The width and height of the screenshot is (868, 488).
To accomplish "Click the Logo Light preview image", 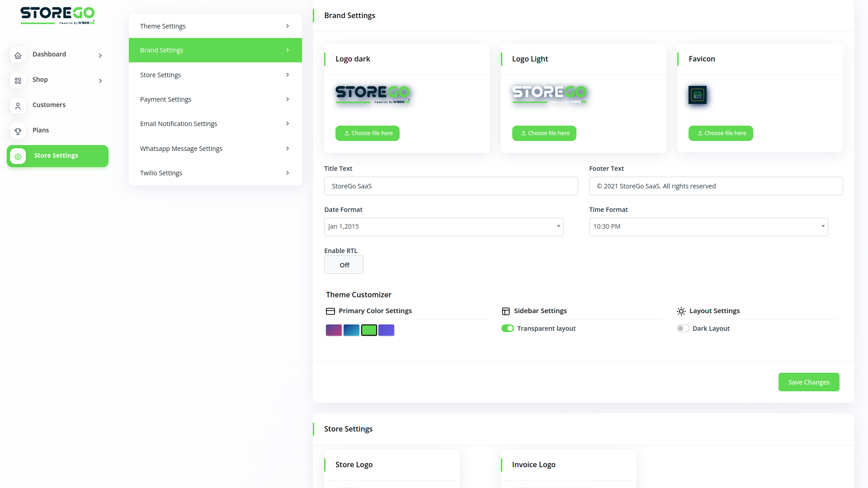I will click(x=549, y=94).
